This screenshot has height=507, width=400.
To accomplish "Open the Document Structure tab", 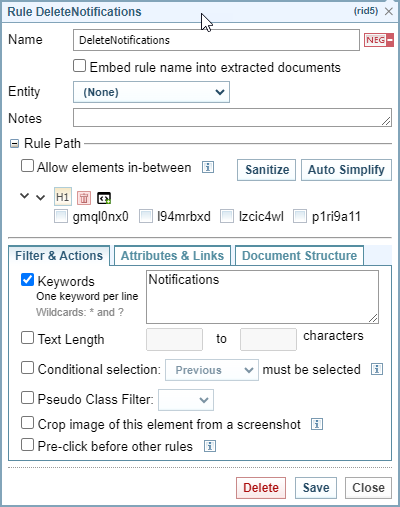I will click(x=299, y=256).
